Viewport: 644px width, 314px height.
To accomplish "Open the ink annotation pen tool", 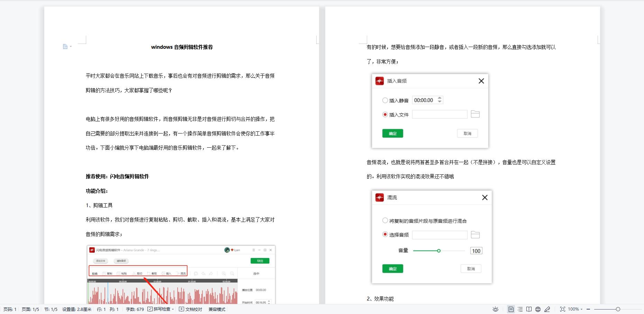I will point(547,309).
